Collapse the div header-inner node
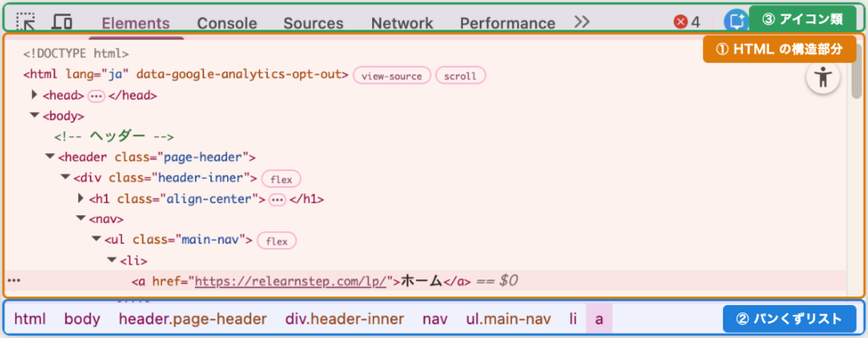 65,178
